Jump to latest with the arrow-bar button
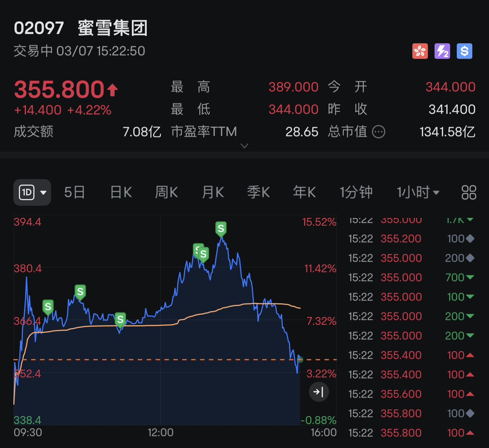Screen dimensions: 489x448 pos(318,392)
